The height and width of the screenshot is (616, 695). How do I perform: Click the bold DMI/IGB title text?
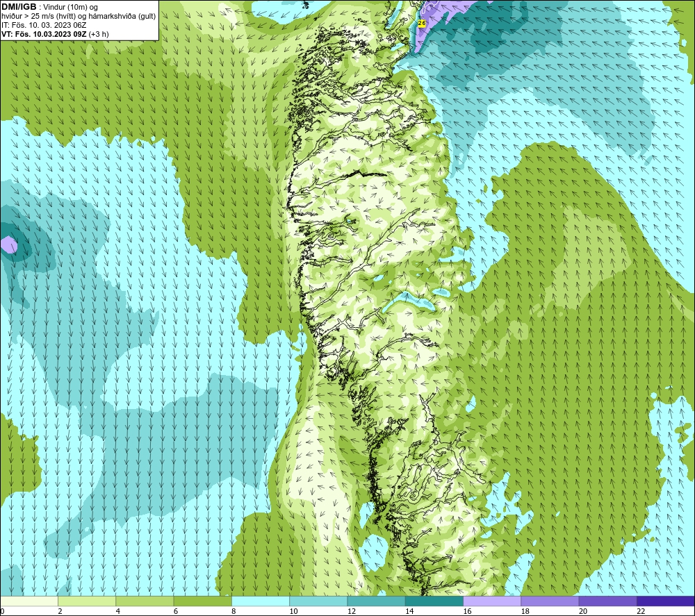tap(19, 7)
